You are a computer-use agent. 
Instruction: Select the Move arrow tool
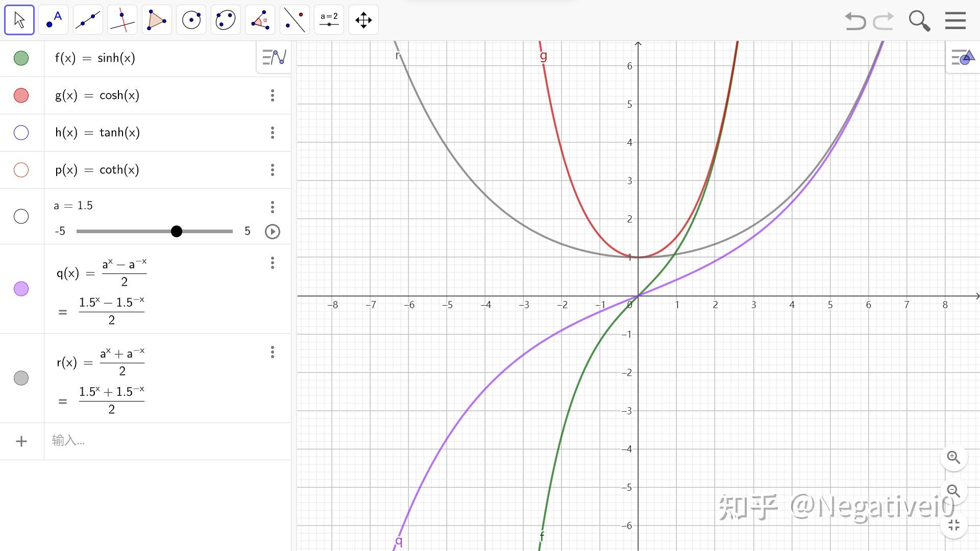pyautogui.click(x=19, y=20)
